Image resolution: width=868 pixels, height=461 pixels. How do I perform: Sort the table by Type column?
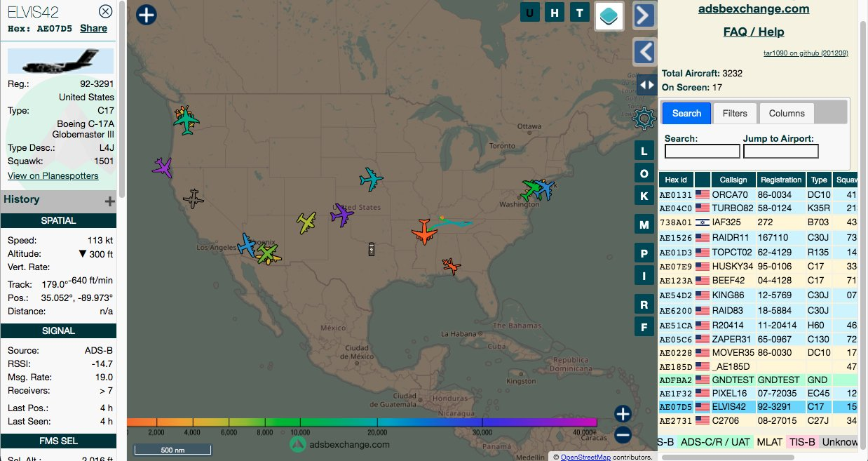(x=818, y=180)
